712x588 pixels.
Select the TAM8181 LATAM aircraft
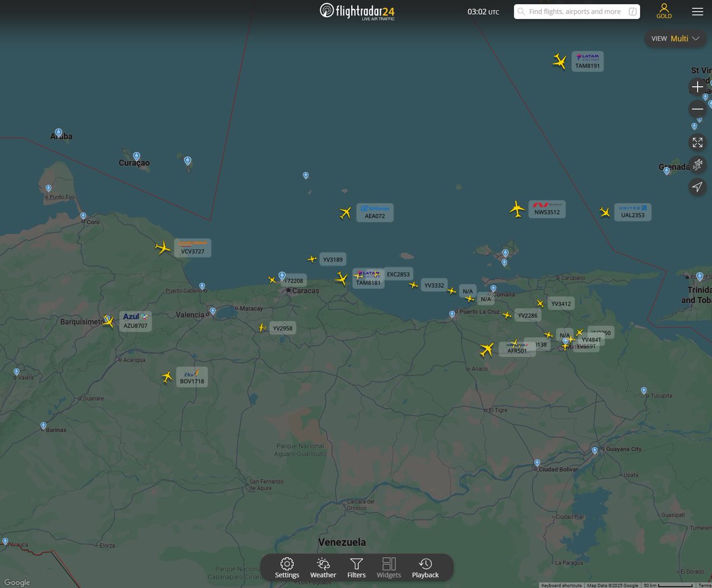pos(341,279)
